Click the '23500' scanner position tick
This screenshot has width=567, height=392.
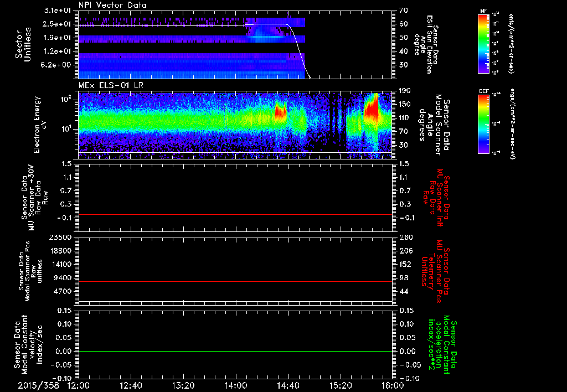(60, 237)
